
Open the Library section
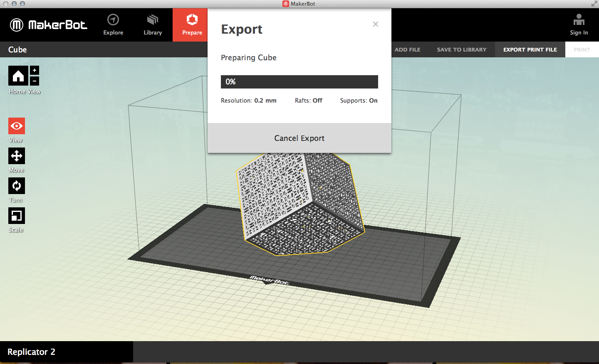(x=152, y=25)
